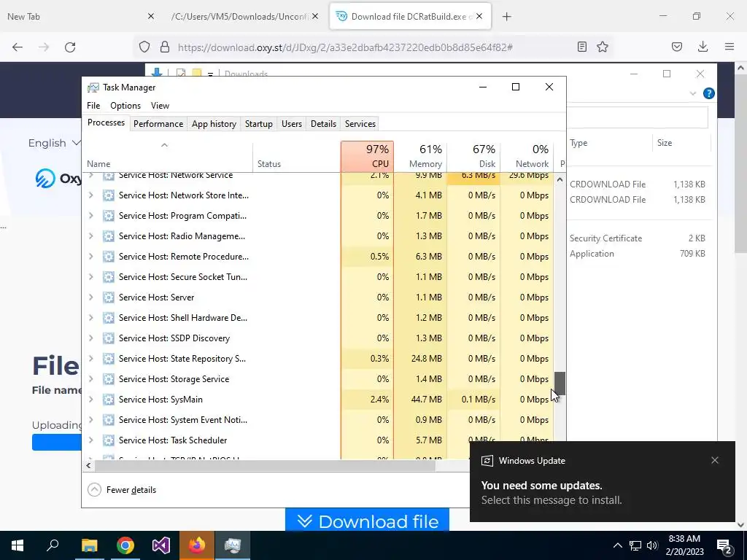Open the notification center icon

coord(724,546)
